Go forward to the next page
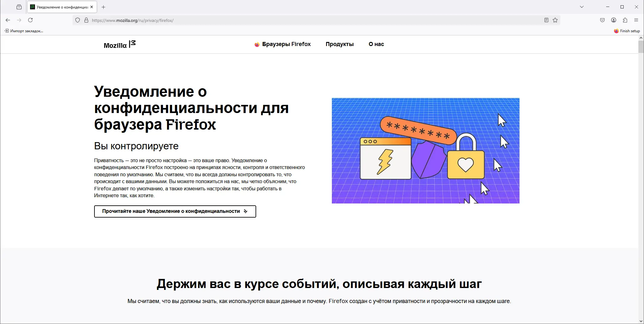Viewport: 644px width, 324px height. pyautogui.click(x=19, y=20)
